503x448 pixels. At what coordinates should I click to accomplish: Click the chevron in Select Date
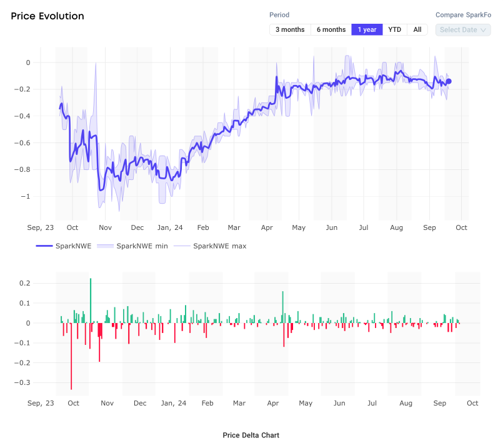483,30
